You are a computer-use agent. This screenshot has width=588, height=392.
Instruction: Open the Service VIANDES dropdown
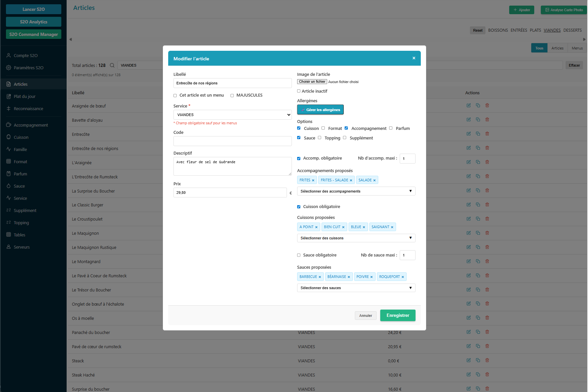pyautogui.click(x=232, y=115)
